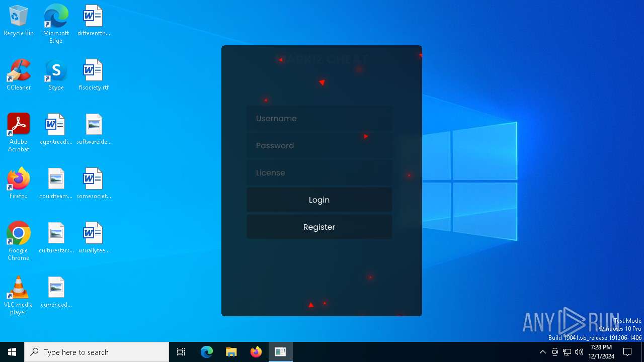Select the usuallytee... Word document
Viewport: 644px width, 362px height.
94,238
